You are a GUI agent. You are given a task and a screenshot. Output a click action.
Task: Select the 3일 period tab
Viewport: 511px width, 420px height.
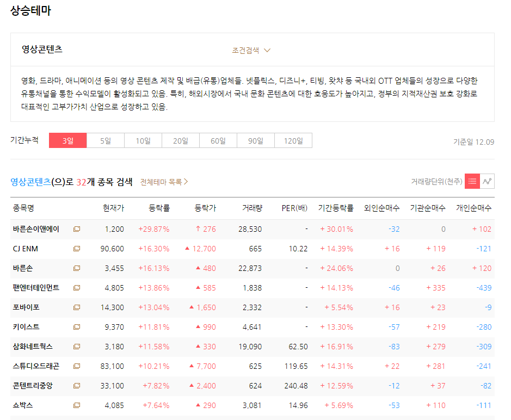click(x=68, y=140)
